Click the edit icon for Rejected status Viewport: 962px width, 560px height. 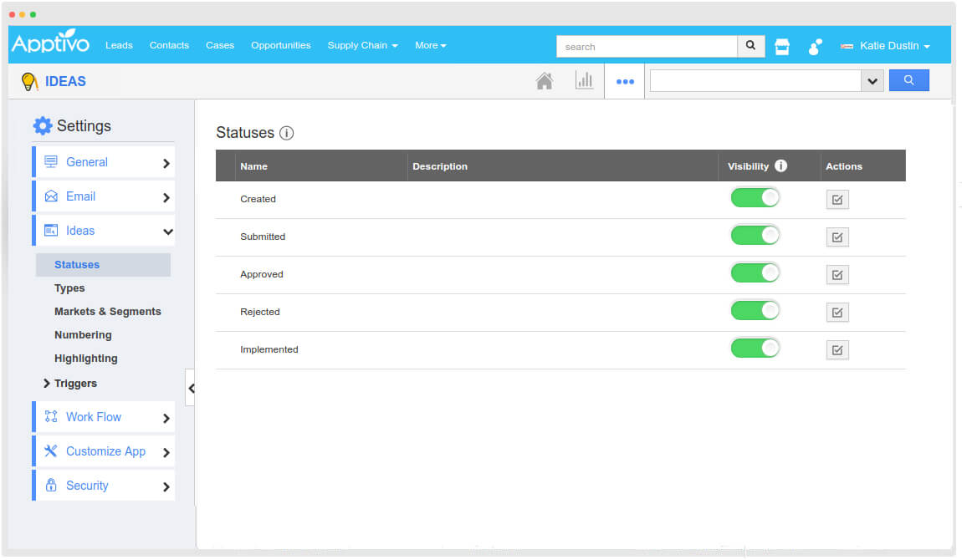[837, 313]
